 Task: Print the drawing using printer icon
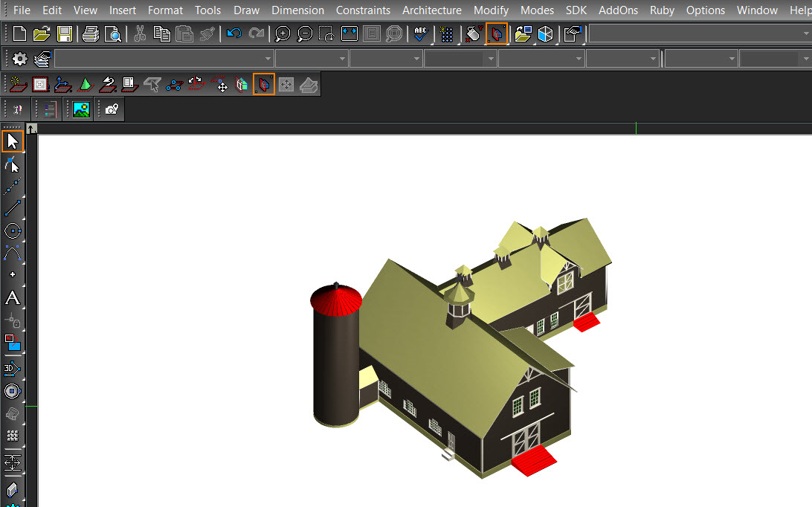coord(91,34)
